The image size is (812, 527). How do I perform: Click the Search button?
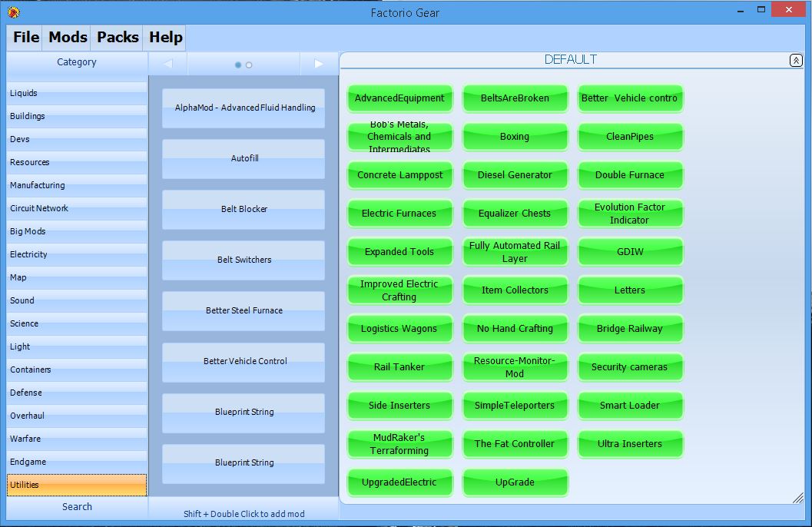77,507
